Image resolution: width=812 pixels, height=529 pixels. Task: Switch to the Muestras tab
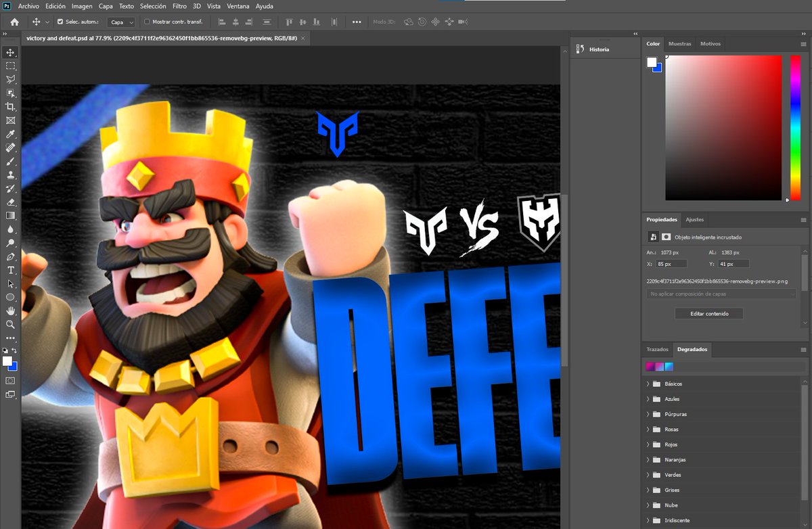(679, 43)
